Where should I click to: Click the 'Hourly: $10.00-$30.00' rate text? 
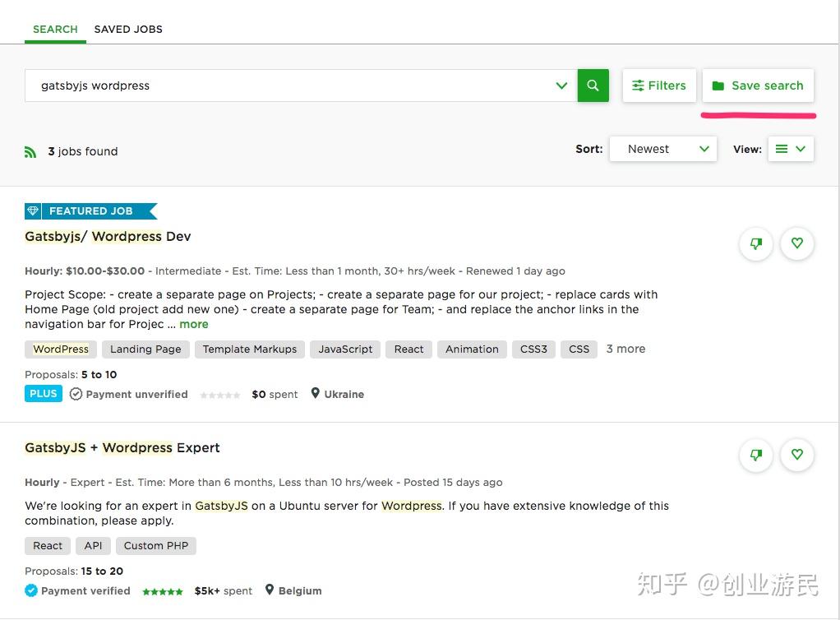pyautogui.click(x=85, y=271)
